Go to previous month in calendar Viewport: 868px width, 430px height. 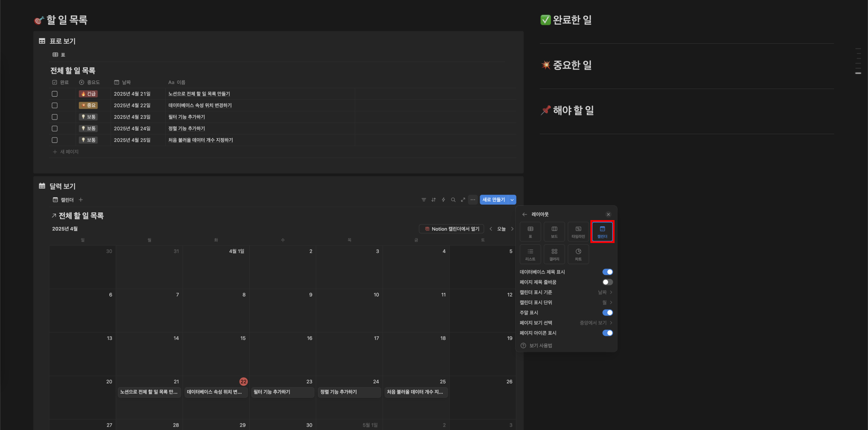tap(491, 229)
